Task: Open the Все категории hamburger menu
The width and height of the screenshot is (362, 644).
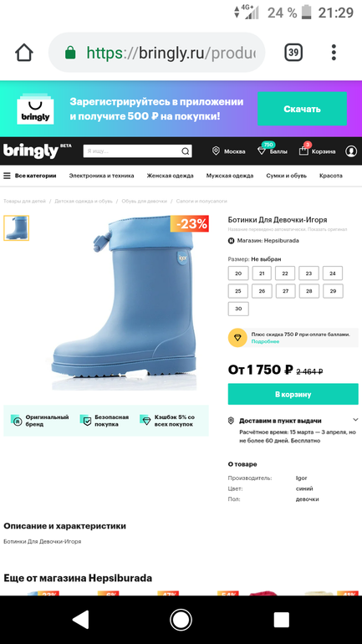Action: 30,176
